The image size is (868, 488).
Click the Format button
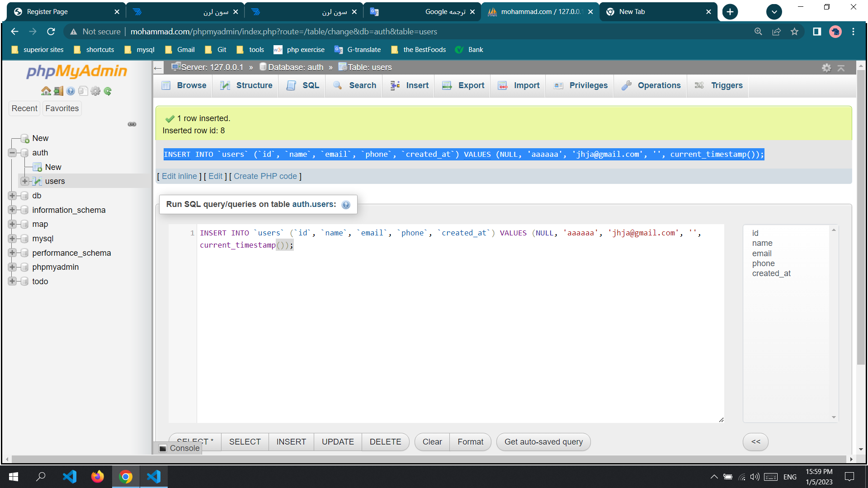470,442
